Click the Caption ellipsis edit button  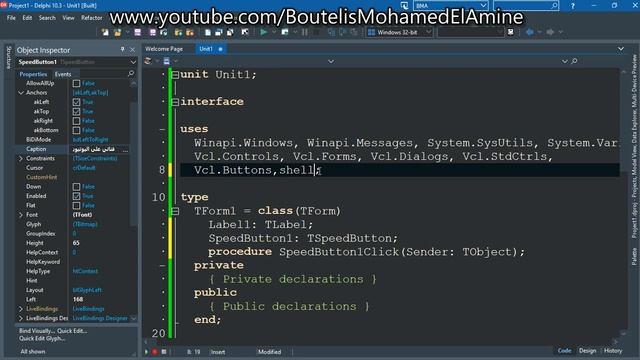pyautogui.click(x=125, y=149)
